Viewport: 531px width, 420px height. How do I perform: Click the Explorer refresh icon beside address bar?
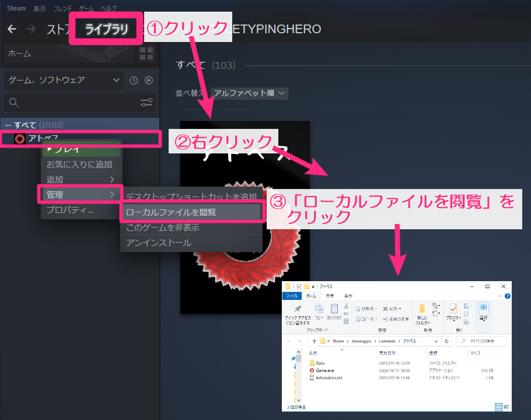[x=446, y=341]
